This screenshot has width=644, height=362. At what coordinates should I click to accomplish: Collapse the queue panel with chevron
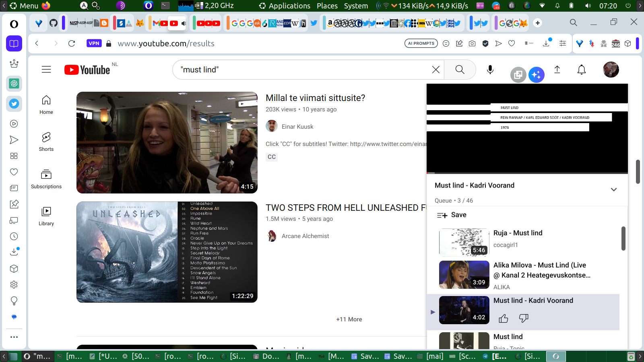point(614,189)
